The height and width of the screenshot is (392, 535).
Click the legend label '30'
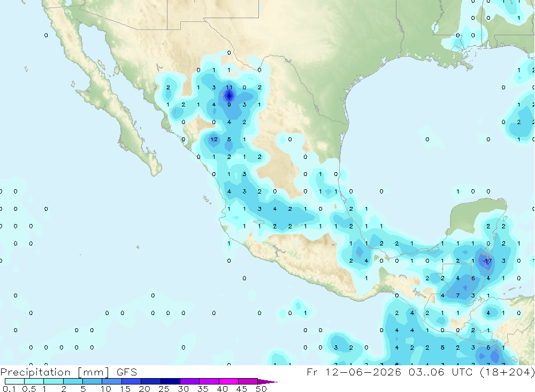[x=184, y=389]
